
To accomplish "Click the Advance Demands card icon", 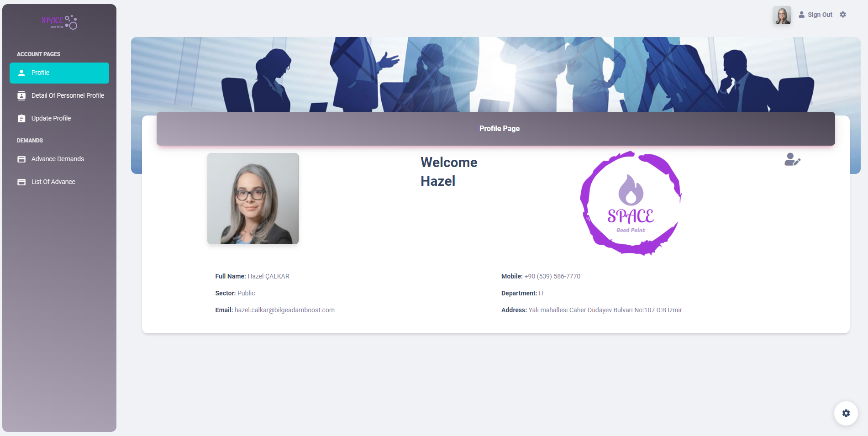I will (x=21, y=159).
